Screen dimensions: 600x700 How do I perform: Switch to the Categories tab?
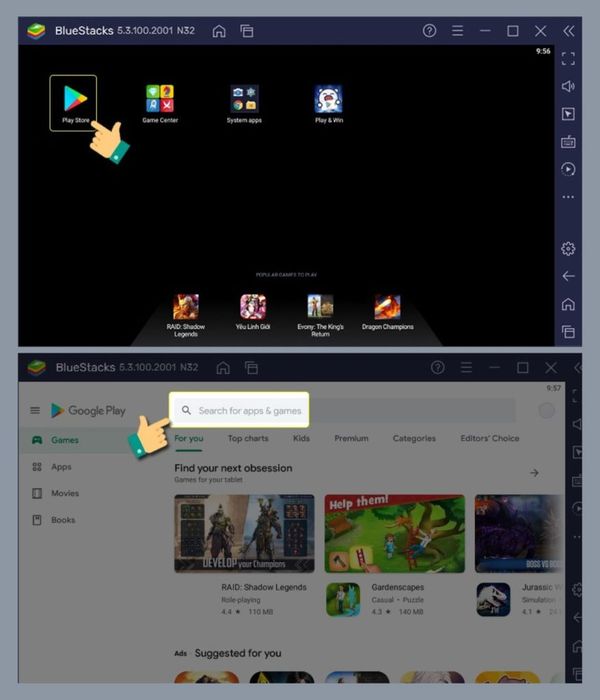(x=414, y=438)
